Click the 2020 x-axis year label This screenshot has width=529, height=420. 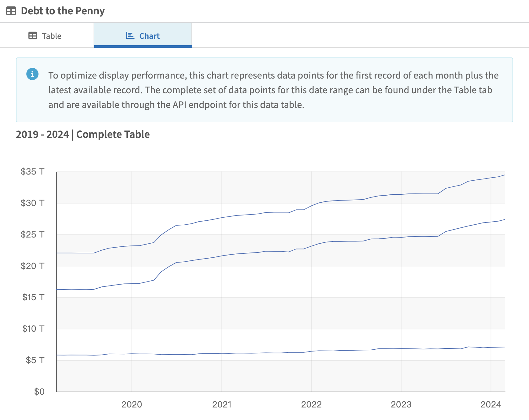coord(132,404)
